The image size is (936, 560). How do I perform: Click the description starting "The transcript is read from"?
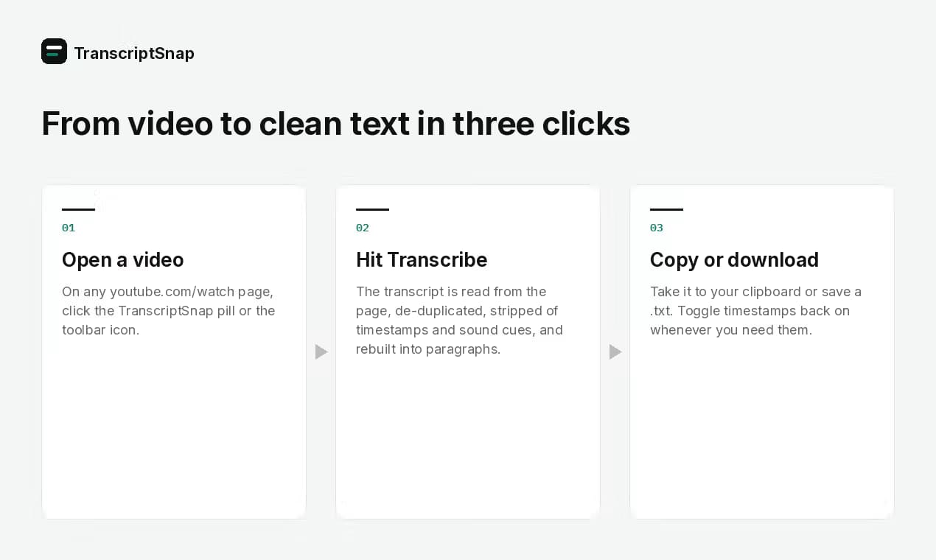click(460, 320)
